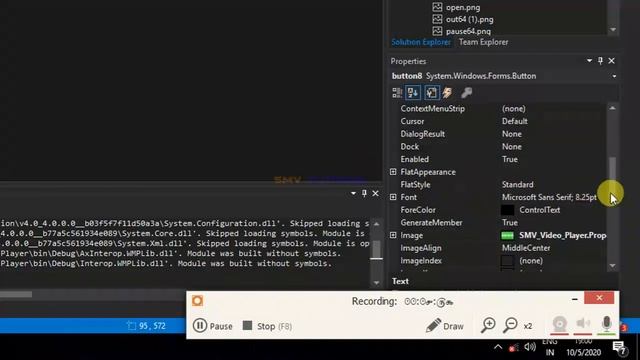Image resolution: width=640 pixels, height=360 pixels.
Task: Click ENG IN language indicator
Action: click(550, 347)
